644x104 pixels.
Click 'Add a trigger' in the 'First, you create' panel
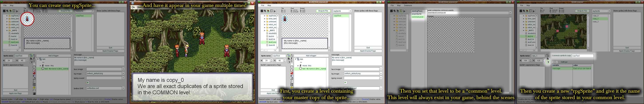tap(311, 56)
